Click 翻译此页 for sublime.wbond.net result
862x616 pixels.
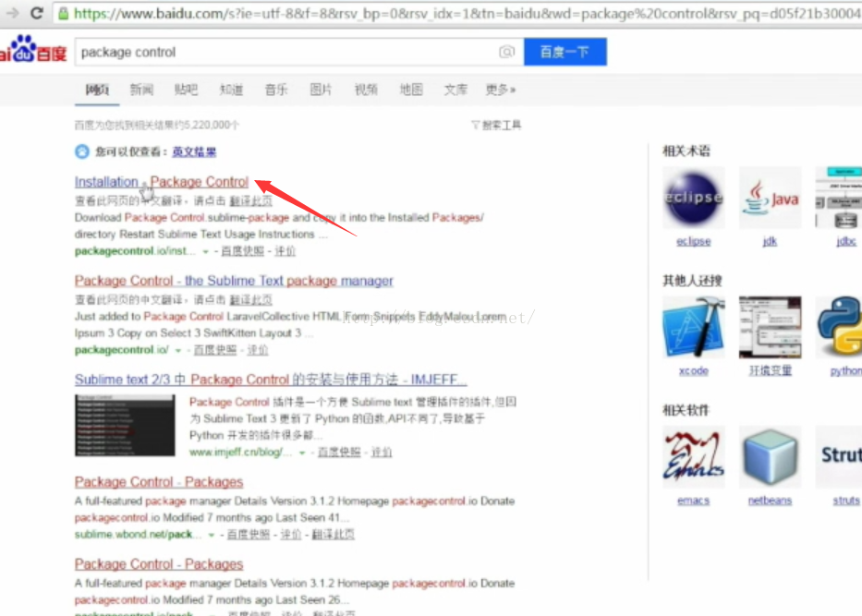coord(334,534)
